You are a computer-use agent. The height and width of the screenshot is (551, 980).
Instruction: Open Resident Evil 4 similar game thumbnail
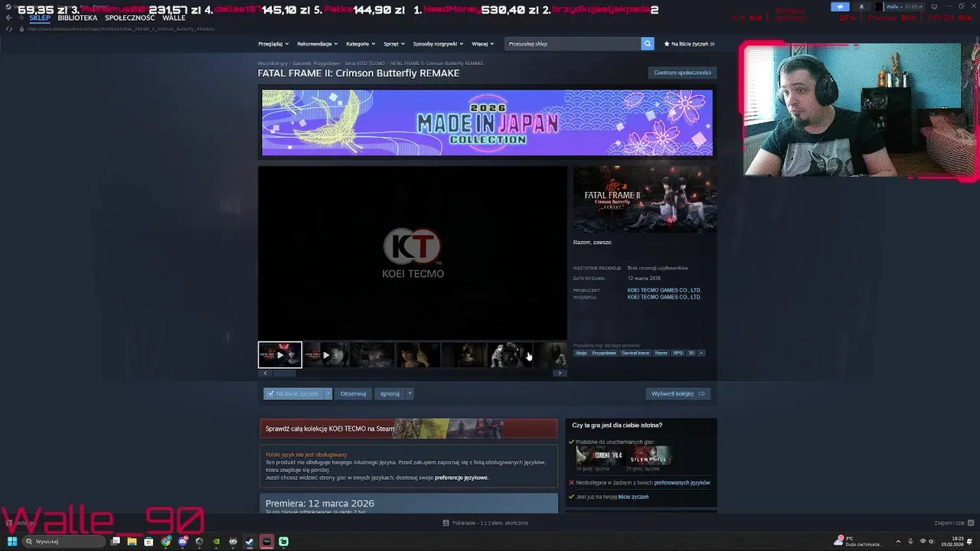click(599, 455)
